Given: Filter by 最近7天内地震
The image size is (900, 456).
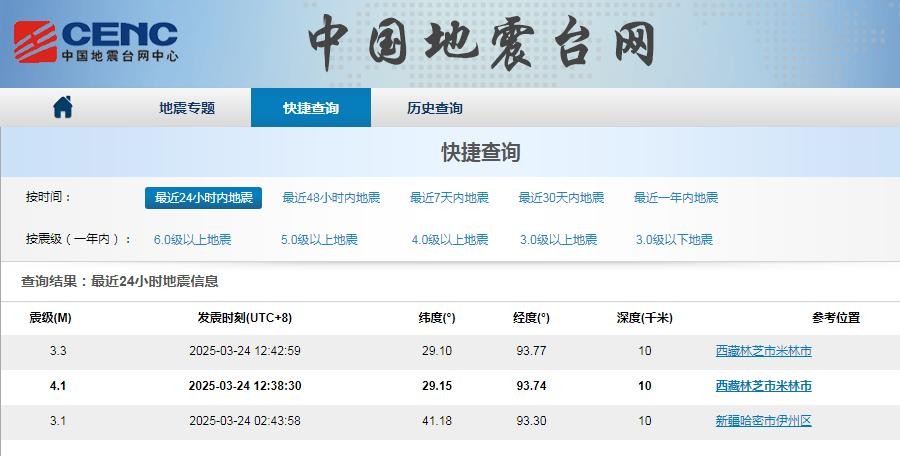Looking at the screenshot, I should 449,198.
